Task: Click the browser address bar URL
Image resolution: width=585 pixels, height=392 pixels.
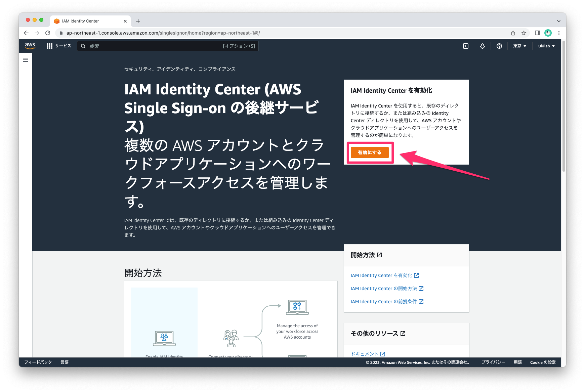Action: pos(163,33)
